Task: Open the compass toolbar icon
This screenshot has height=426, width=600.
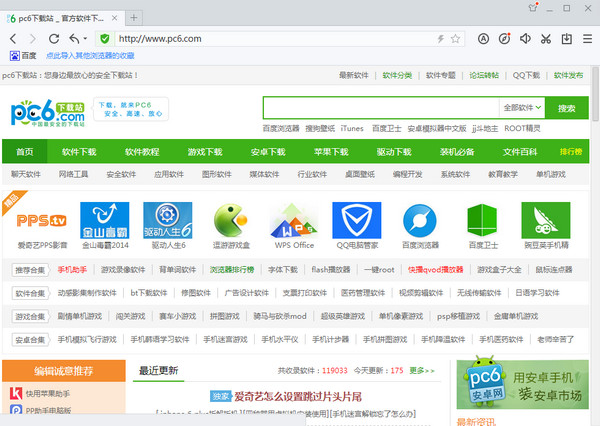Action: click(505, 39)
